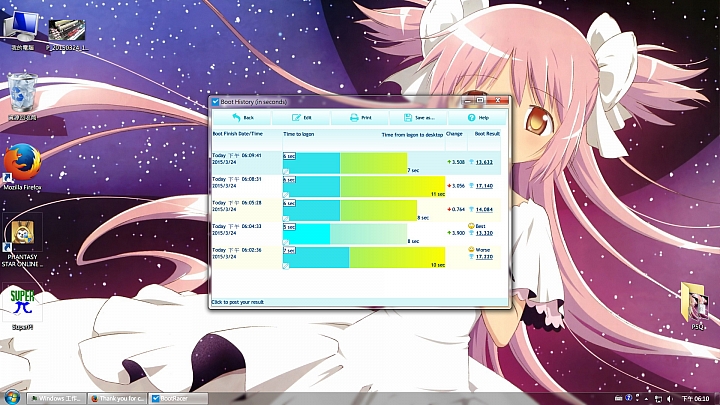Switch to the Firefox 'Thank you for c...' taskbar item
The image size is (720, 405).
(118, 399)
